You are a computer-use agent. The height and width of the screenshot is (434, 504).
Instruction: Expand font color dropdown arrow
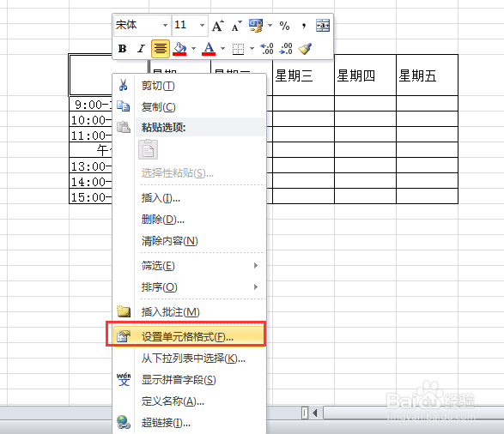click(x=222, y=49)
